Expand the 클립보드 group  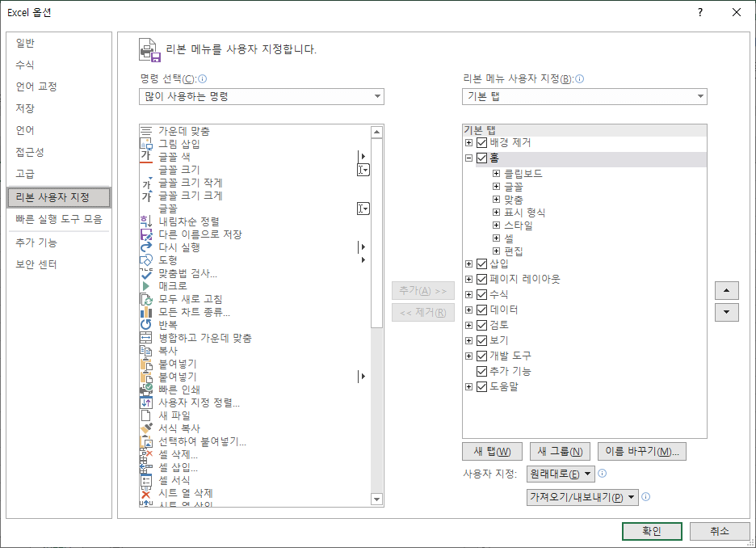[x=496, y=173]
